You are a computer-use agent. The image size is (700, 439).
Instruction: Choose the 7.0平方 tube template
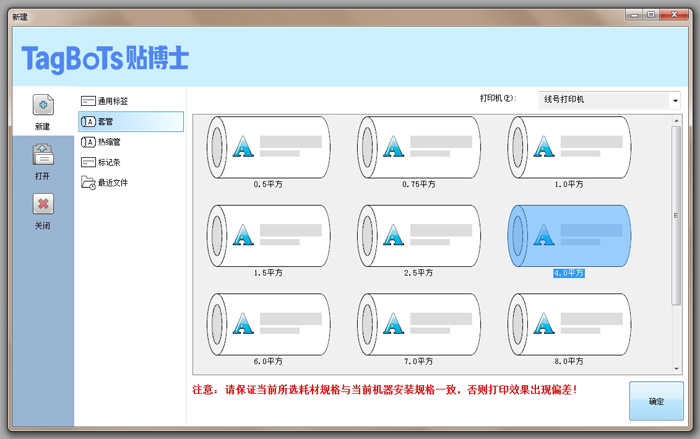coord(419,324)
